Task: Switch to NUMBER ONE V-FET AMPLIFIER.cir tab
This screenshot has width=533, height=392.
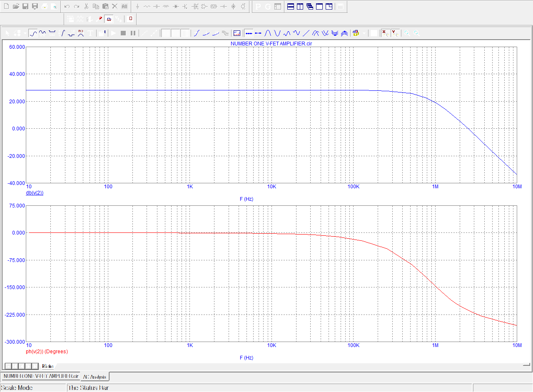Action: tap(40, 376)
